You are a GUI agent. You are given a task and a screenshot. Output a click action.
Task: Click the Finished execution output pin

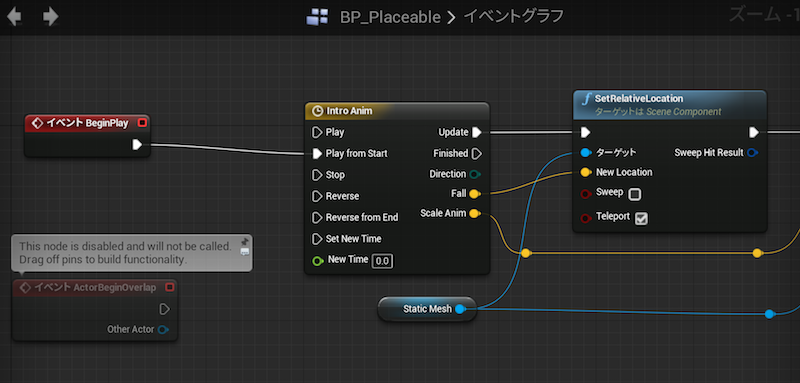click(x=477, y=154)
